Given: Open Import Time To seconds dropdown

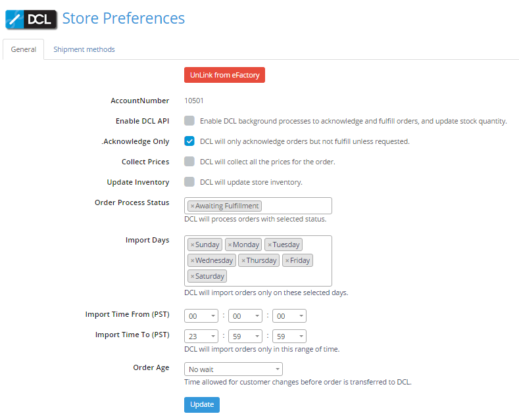Looking at the screenshot, I should pyautogui.click(x=289, y=337).
